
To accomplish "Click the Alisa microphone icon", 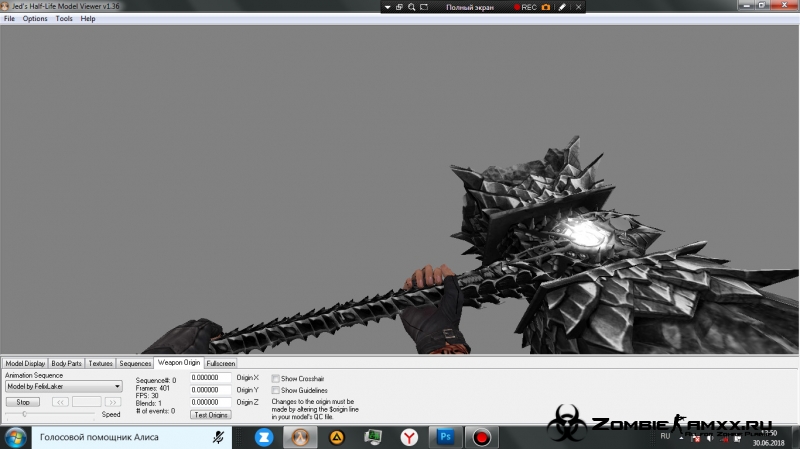I will (x=218, y=437).
